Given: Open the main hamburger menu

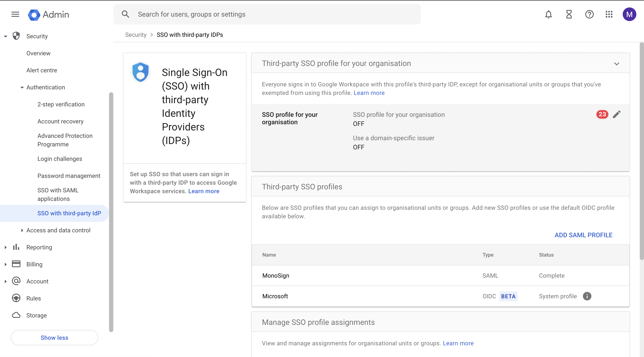Looking at the screenshot, I should point(15,14).
